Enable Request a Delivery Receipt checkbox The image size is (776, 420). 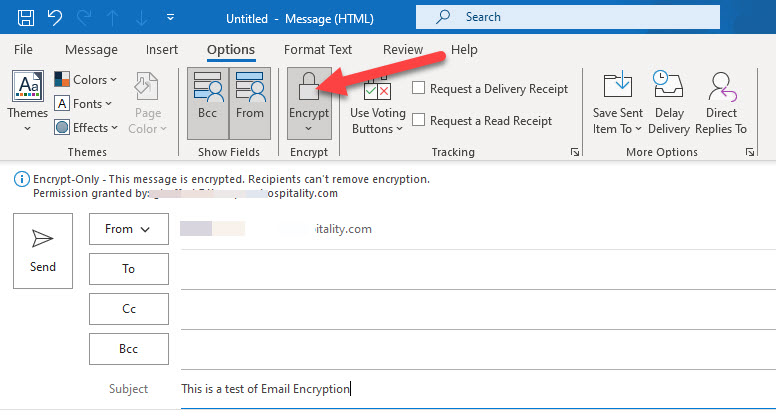click(x=420, y=89)
